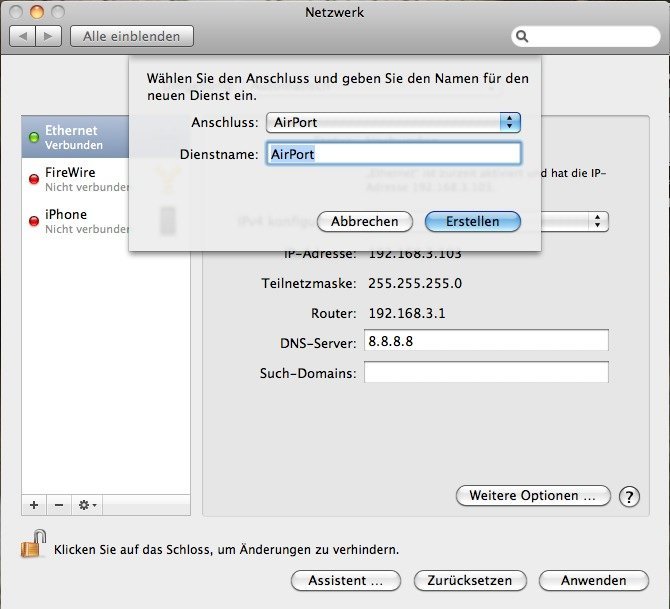Launch the Assistent network assistant
Image resolution: width=670 pixels, height=609 pixels.
coord(346,581)
